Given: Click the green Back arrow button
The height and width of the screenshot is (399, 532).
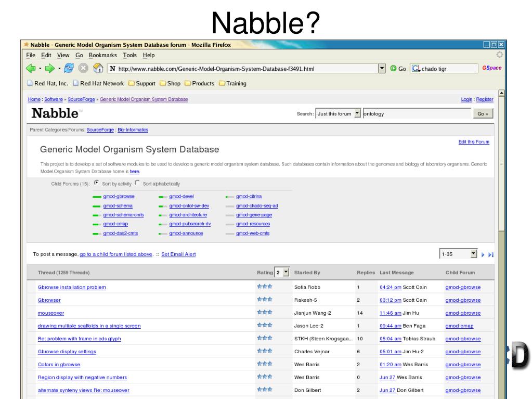Looking at the screenshot, I should click(x=31, y=69).
